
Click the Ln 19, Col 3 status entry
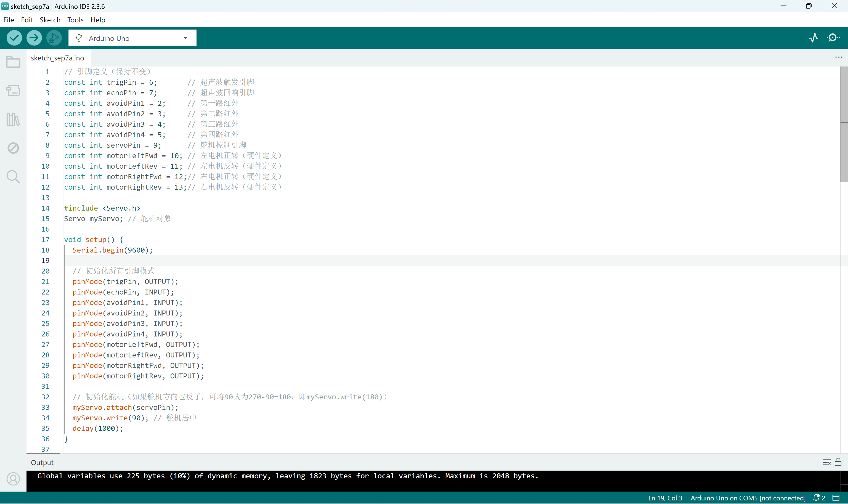click(x=665, y=498)
